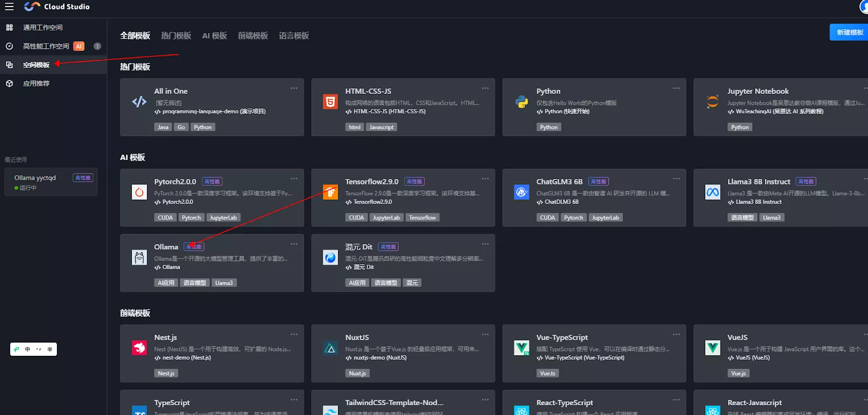Click the Javascript tag on HTML-CSS-JS
The height and width of the screenshot is (415, 868).
point(381,127)
